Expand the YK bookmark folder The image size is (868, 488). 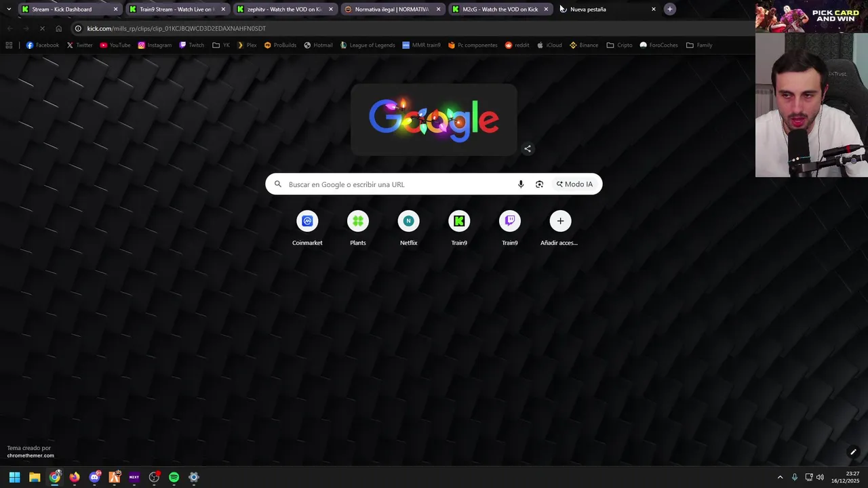click(x=221, y=45)
